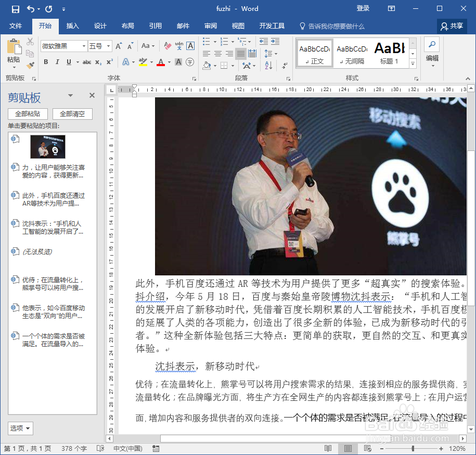The height and width of the screenshot is (455, 476).
Task: Switch to the 插入 tab
Action: tap(72, 26)
